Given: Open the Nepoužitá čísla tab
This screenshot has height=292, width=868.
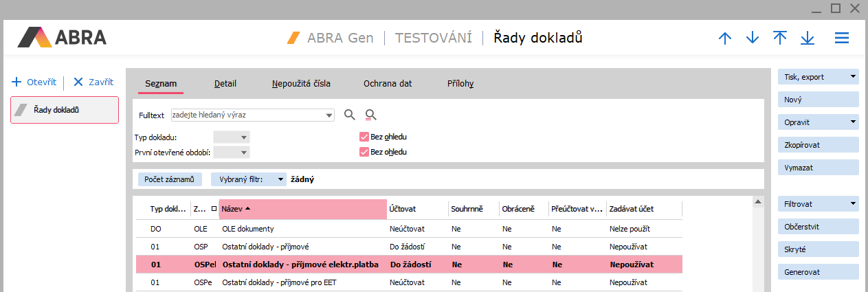Looking at the screenshot, I should (x=301, y=84).
